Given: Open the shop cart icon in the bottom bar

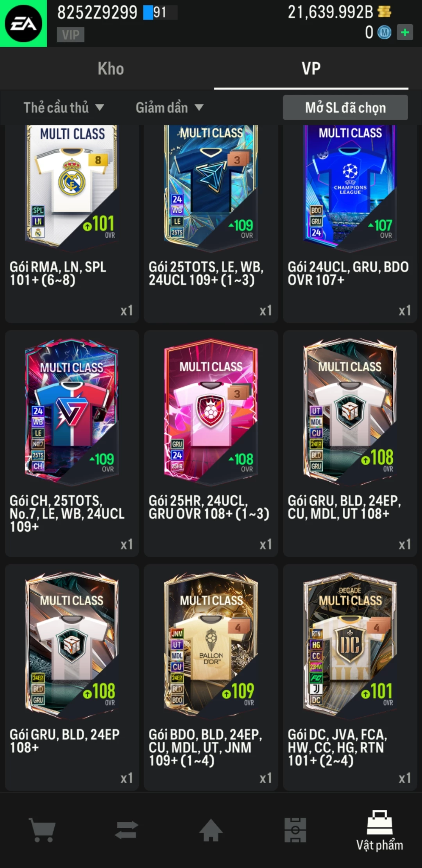Looking at the screenshot, I should [42, 830].
